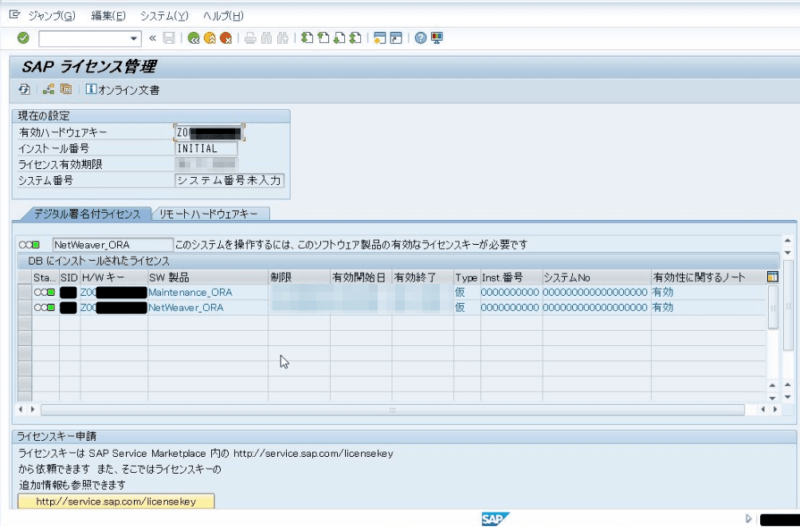800x531 pixels.
Task: Click NetWeaver_ORA in the license table
Action: (186, 308)
